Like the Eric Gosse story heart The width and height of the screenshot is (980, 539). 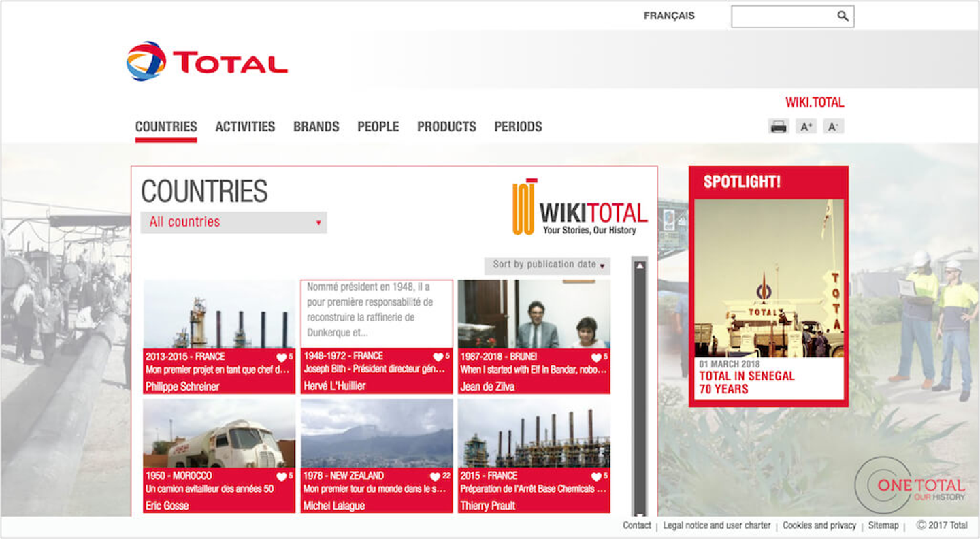point(281,477)
